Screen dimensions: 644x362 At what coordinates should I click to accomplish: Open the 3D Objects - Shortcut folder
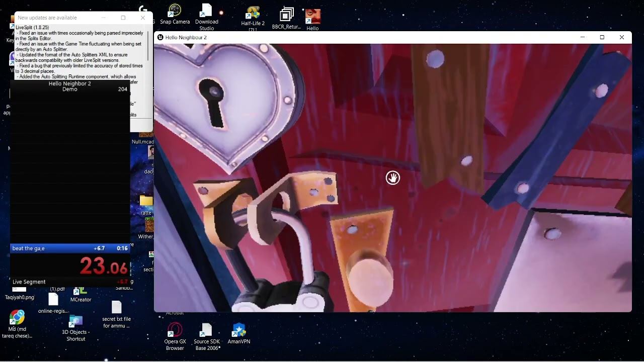click(75, 328)
